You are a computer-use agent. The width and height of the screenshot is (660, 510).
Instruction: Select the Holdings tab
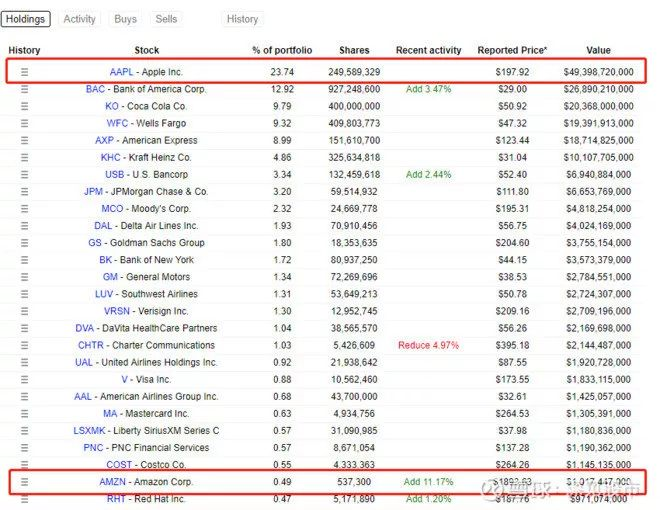tap(26, 19)
